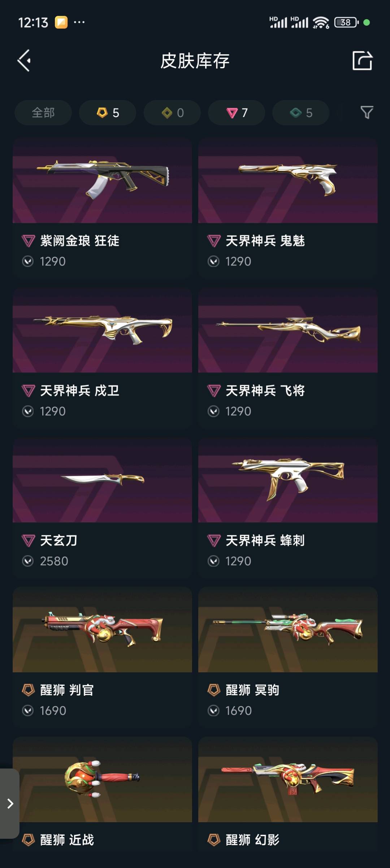
Task: Toggle the yellow diamond tier filter showing 0
Action: pos(172,113)
